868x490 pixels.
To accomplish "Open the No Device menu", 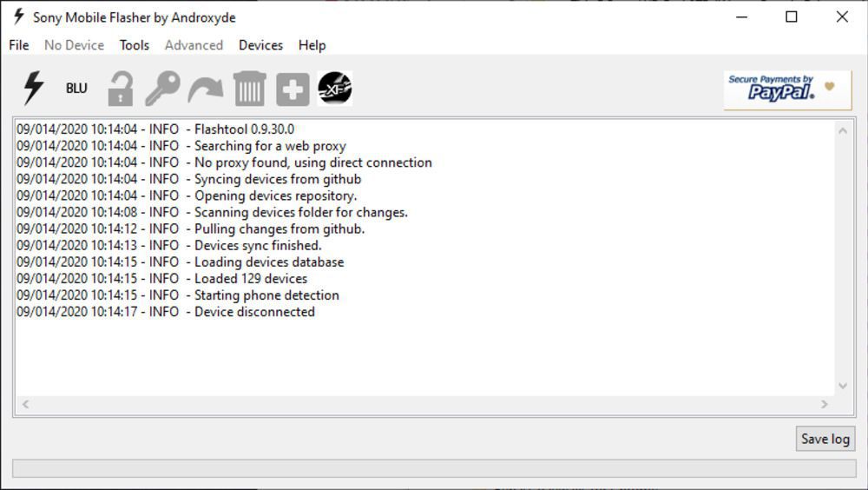I will tap(74, 45).
